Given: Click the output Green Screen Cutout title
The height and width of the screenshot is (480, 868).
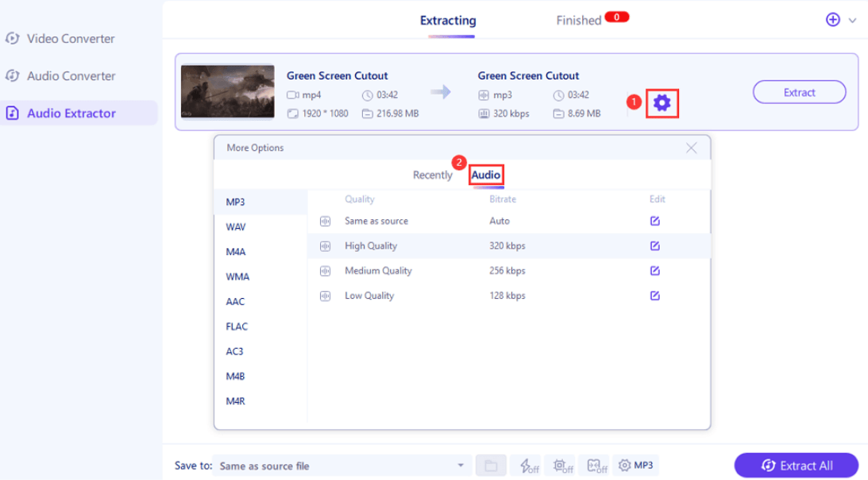Looking at the screenshot, I should click(x=528, y=76).
